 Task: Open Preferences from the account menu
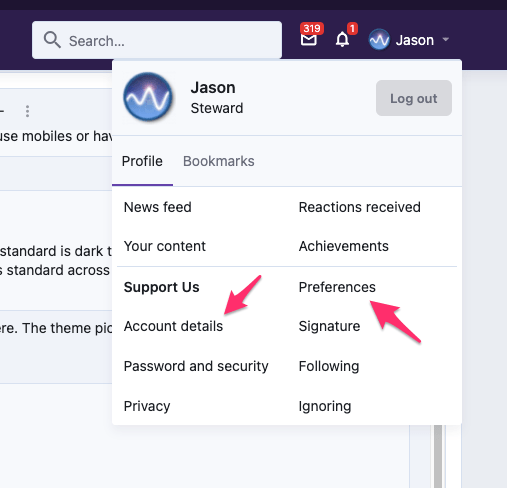click(337, 287)
